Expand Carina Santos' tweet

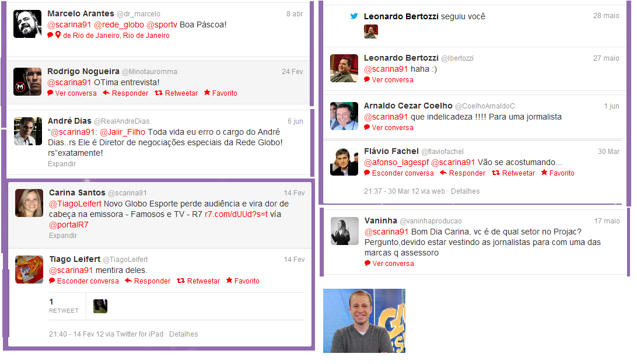coord(63,235)
